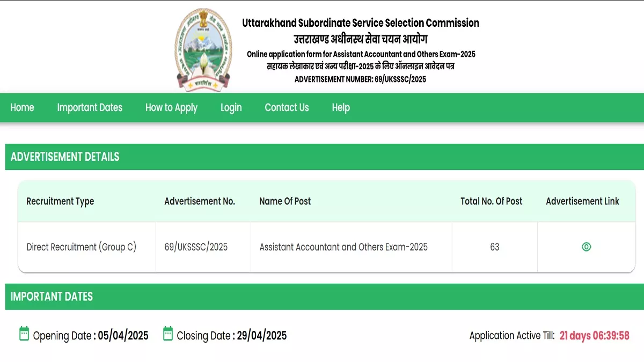Click the English online application form line
The height and width of the screenshot is (362, 644).
(361, 54)
